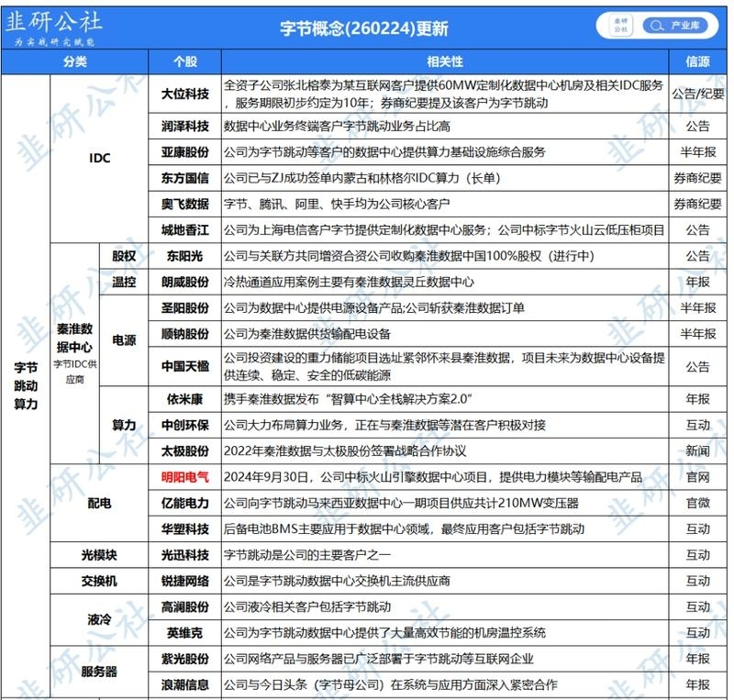
Task: Select the 液冷 category cell
Action: (99, 620)
